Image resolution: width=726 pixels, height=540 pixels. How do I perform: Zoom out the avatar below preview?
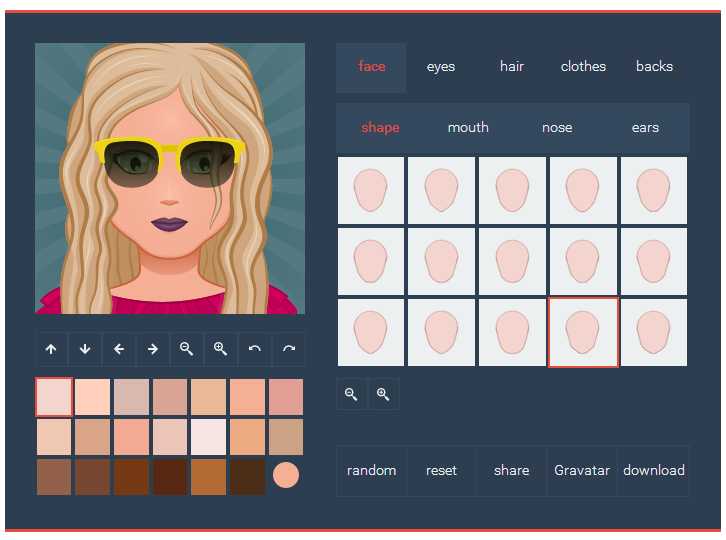[x=186, y=349]
